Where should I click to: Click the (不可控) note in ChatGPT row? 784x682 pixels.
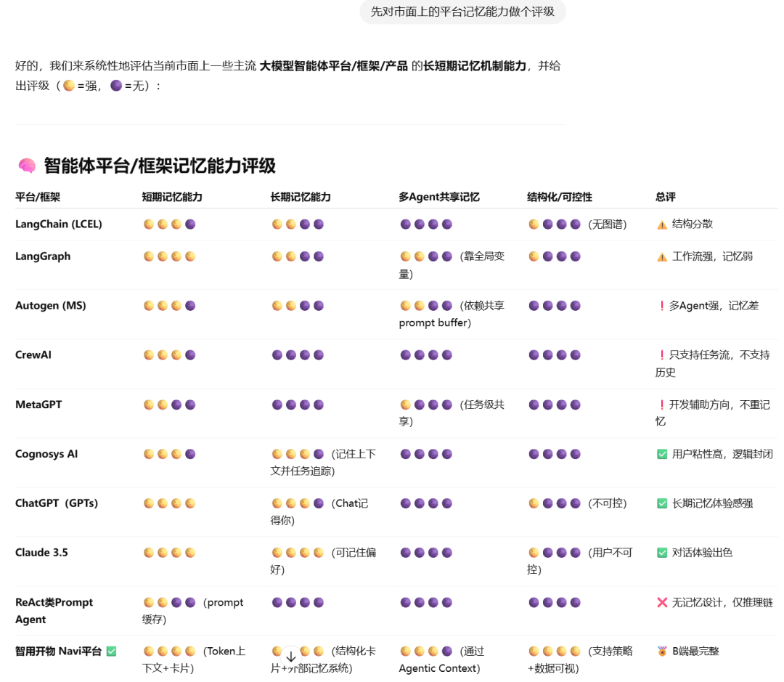click(608, 503)
